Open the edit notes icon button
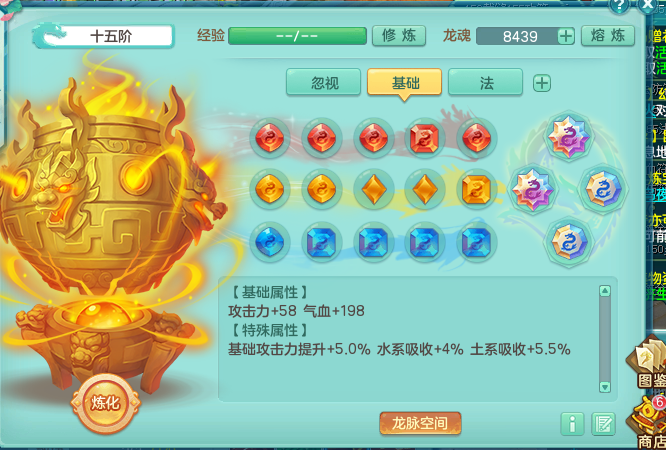Image resolution: width=666 pixels, height=450 pixels. coord(603,424)
